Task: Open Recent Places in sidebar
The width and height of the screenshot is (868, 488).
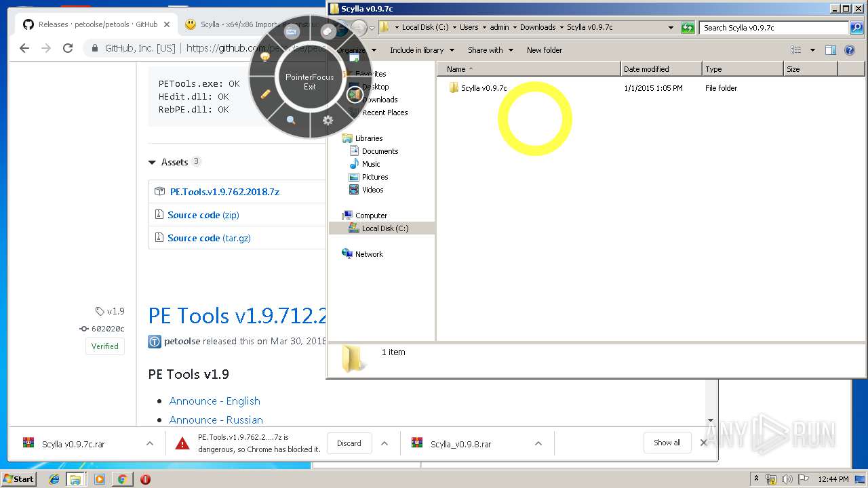Action: click(x=384, y=113)
